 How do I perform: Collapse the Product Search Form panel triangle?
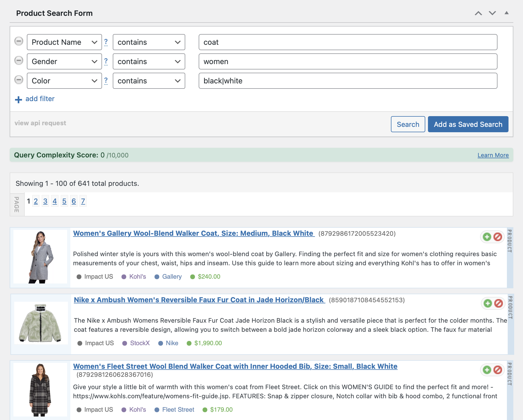(507, 13)
